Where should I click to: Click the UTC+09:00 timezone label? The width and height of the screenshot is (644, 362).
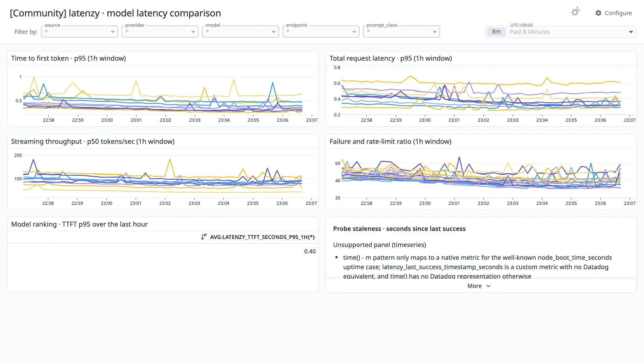click(521, 25)
